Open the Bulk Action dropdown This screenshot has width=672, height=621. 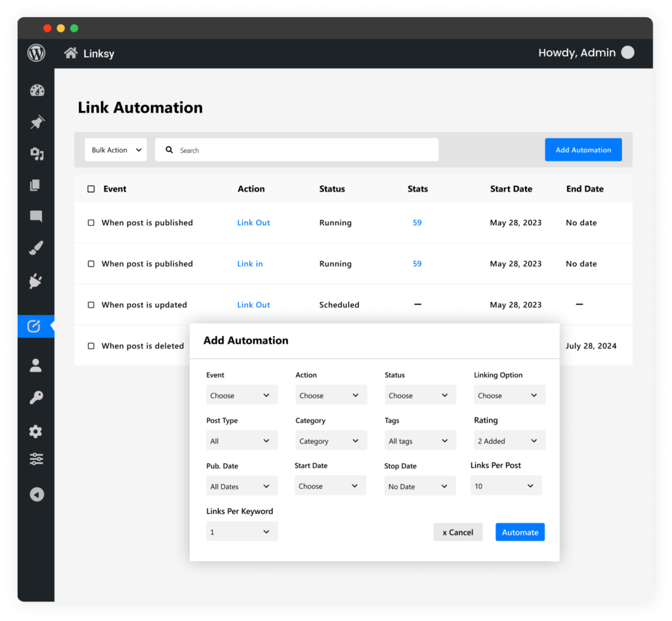click(115, 150)
